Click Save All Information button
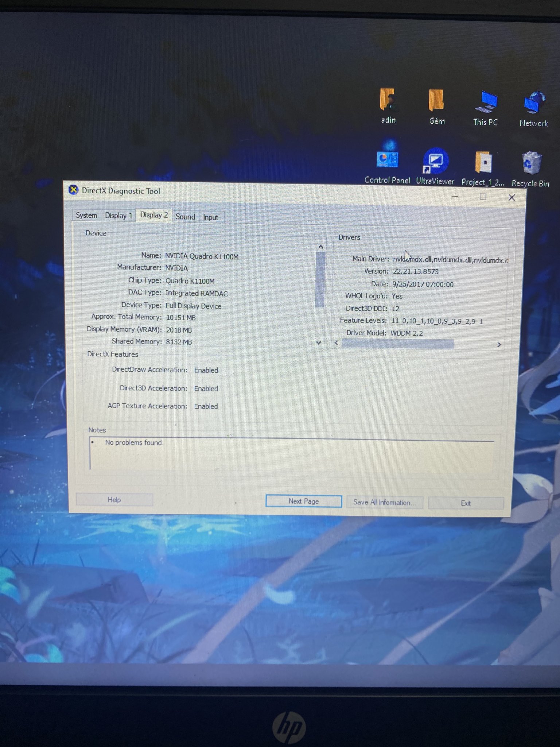Viewport: 560px width, 747px height. (x=384, y=502)
